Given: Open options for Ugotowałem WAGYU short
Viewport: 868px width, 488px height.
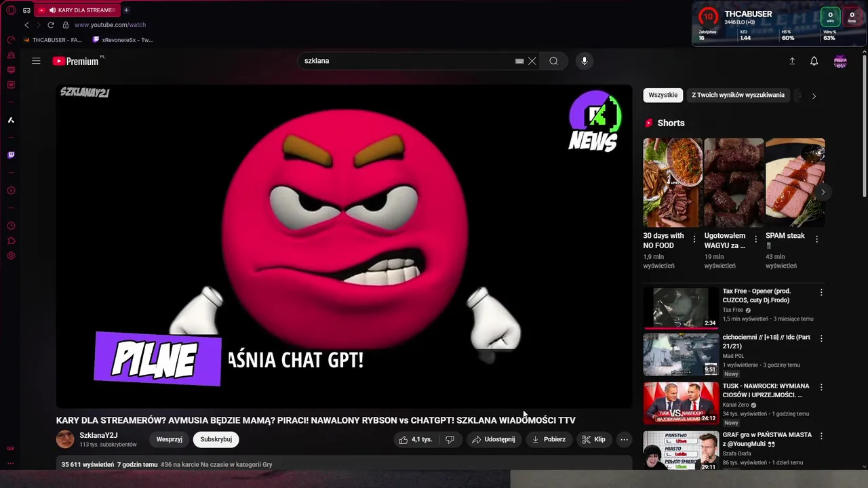Looking at the screenshot, I should 755,239.
